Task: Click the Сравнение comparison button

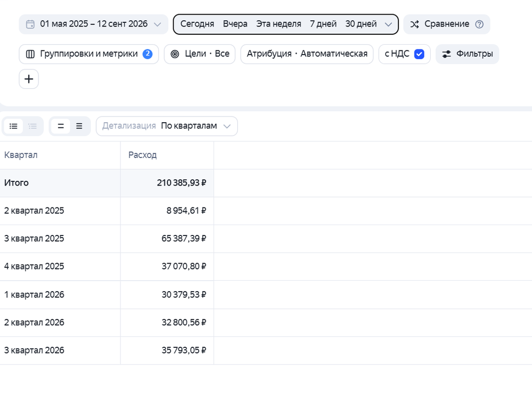Action: point(446,24)
